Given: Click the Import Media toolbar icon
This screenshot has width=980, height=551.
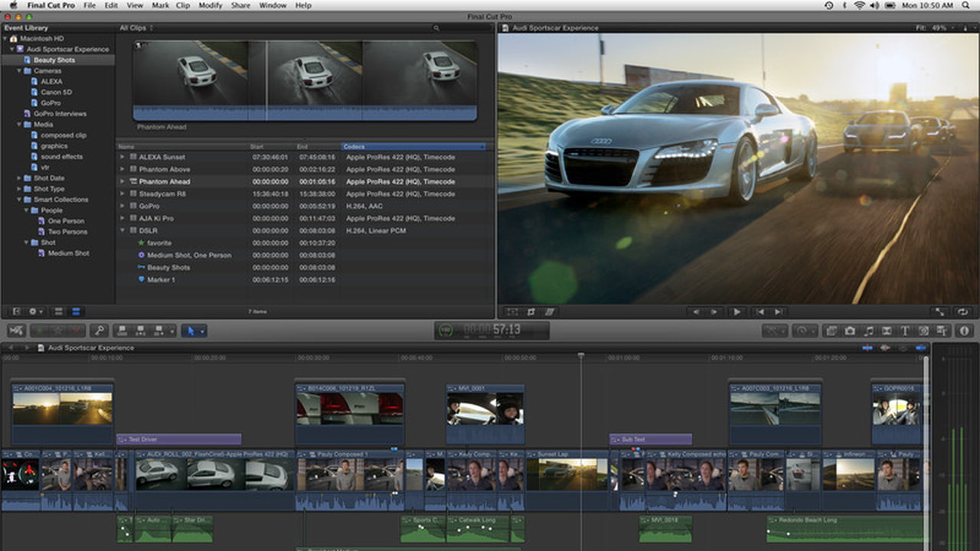Looking at the screenshot, I should (17, 331).
